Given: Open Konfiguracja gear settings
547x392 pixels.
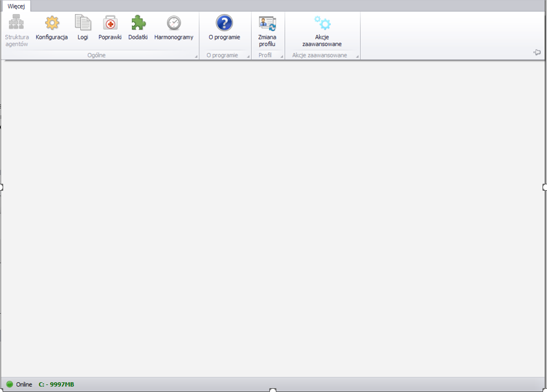Looking at the screenshot, I should pos(52,28).
